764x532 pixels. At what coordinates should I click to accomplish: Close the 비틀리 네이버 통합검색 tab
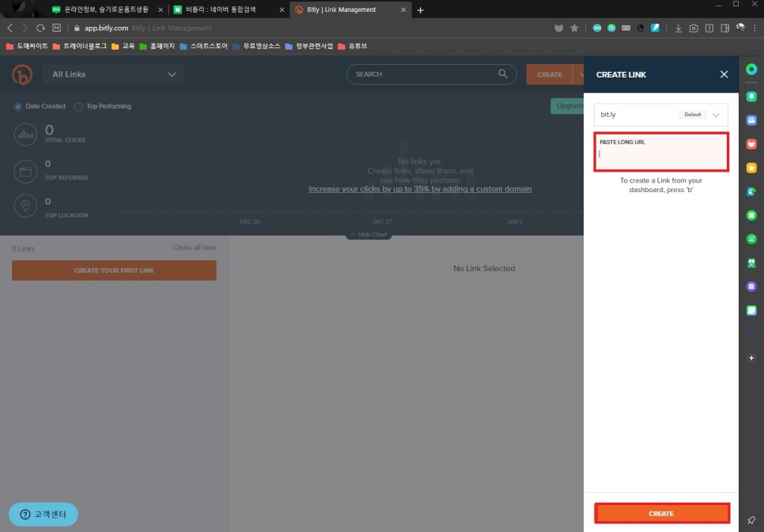click(x=282, y=9)
